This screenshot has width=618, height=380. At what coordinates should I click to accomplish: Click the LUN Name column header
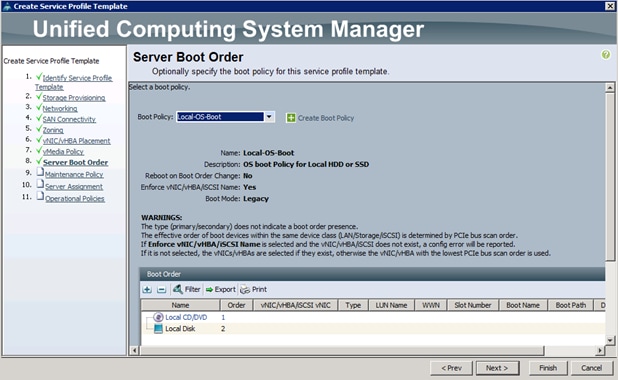tap(391, 305)
